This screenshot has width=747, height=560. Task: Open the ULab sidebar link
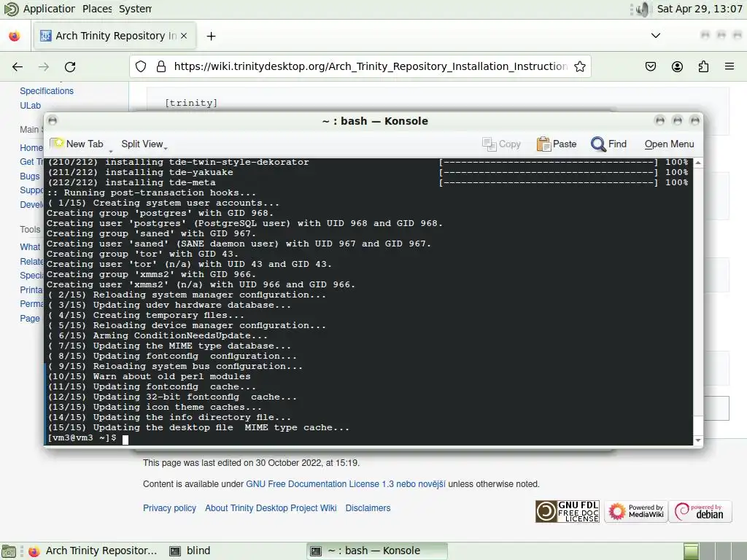pos(30,106)
